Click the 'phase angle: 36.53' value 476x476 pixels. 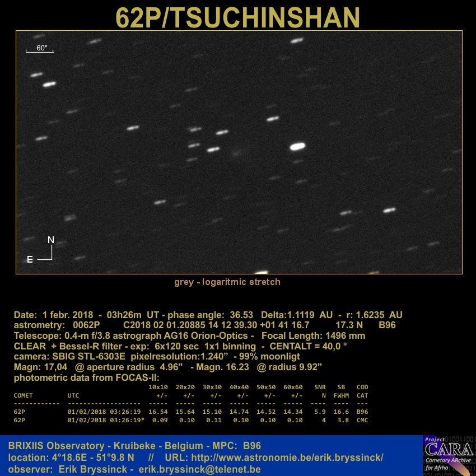click(x=210, y=315)
